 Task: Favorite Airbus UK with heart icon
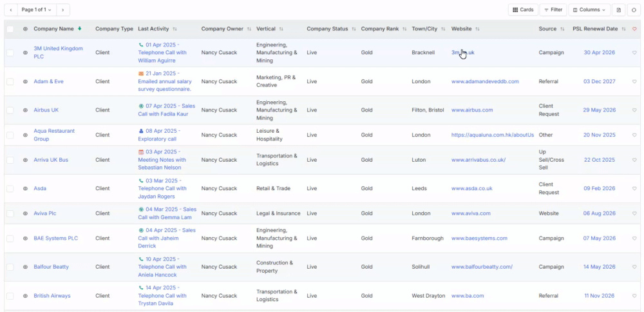(x=634, y=110)
